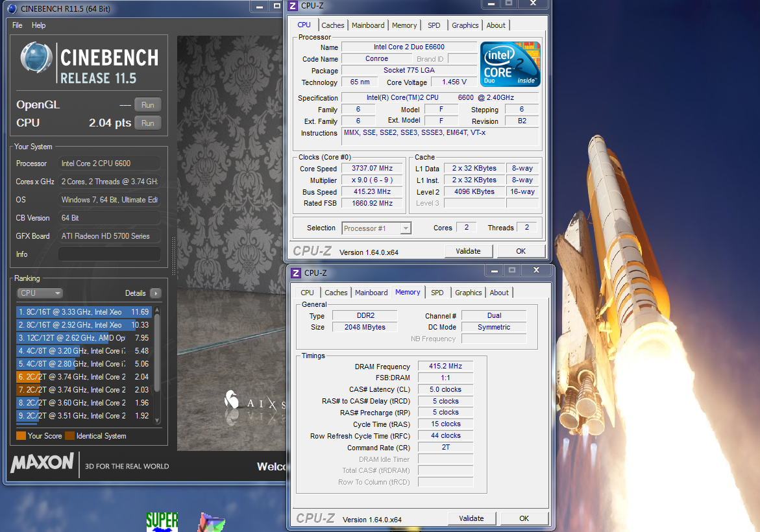Click the Core Voltage value 1.456 V
The height and width of the screenshot is (532, 760).
click(x=454, y=82)
